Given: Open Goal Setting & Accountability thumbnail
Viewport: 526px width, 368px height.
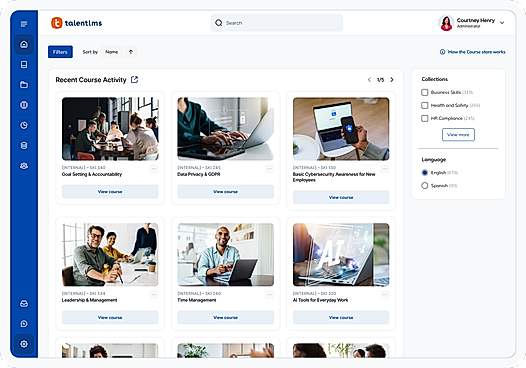Looking at the screenshot, I should point(110,129).
